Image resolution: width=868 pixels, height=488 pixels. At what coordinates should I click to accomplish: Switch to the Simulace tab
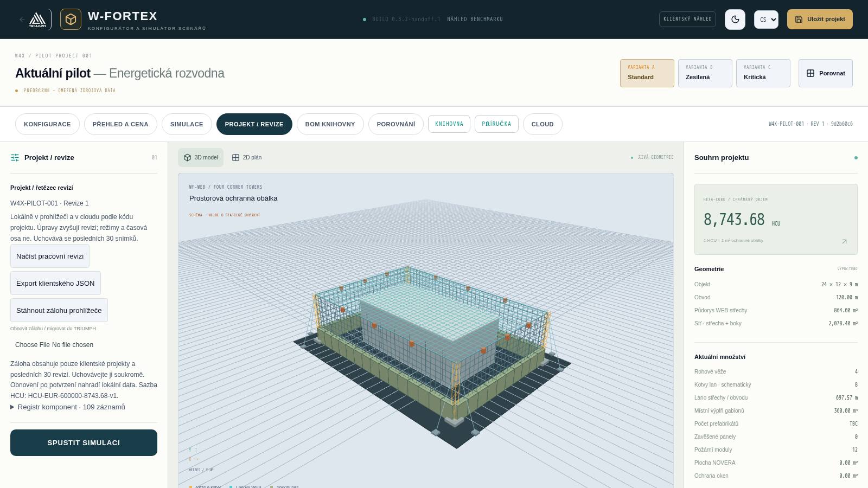click(x=187, y=124)
